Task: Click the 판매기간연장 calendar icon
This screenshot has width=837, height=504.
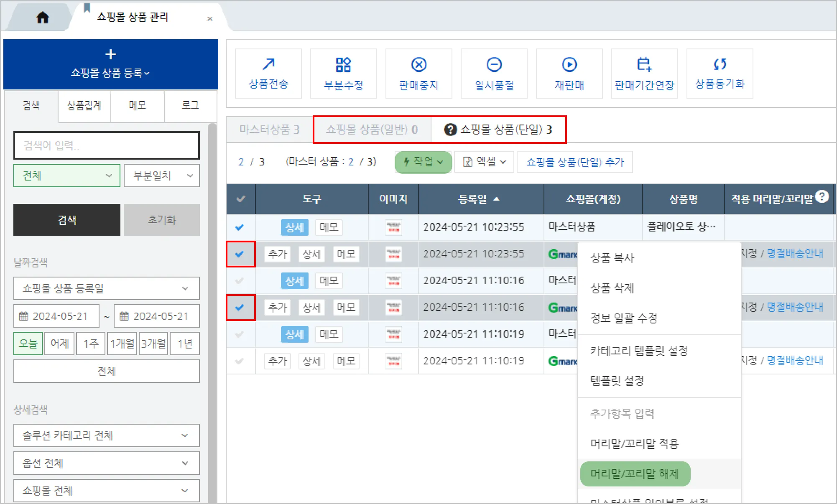Action: [x=644, y=64]
